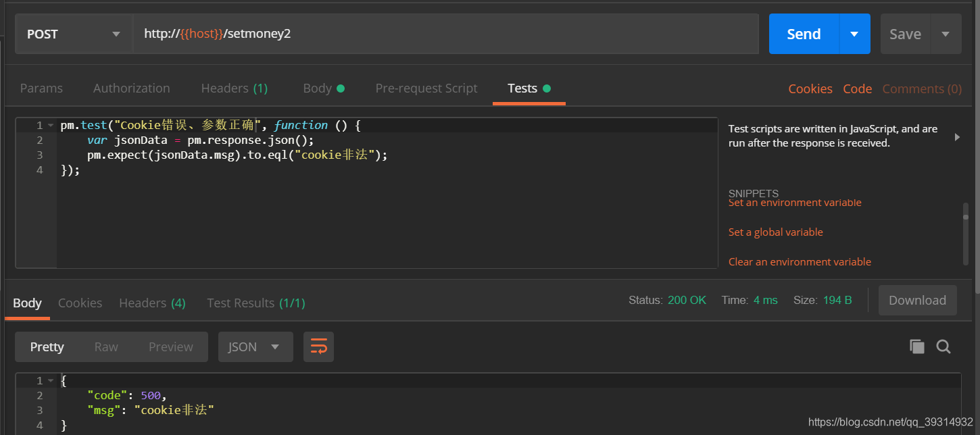Collapse JSON fold at line 1 of response
This screenshot has width=980, height=435.
point(50,381)
